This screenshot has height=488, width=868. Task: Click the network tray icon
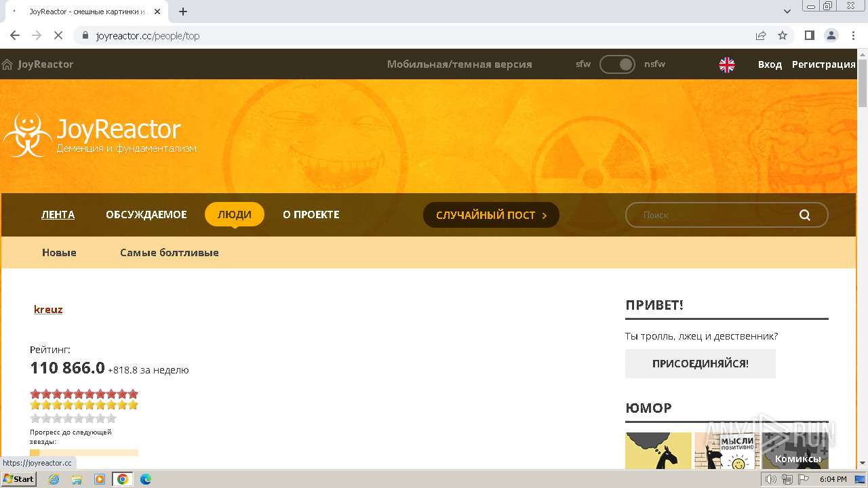click(787, 479)
